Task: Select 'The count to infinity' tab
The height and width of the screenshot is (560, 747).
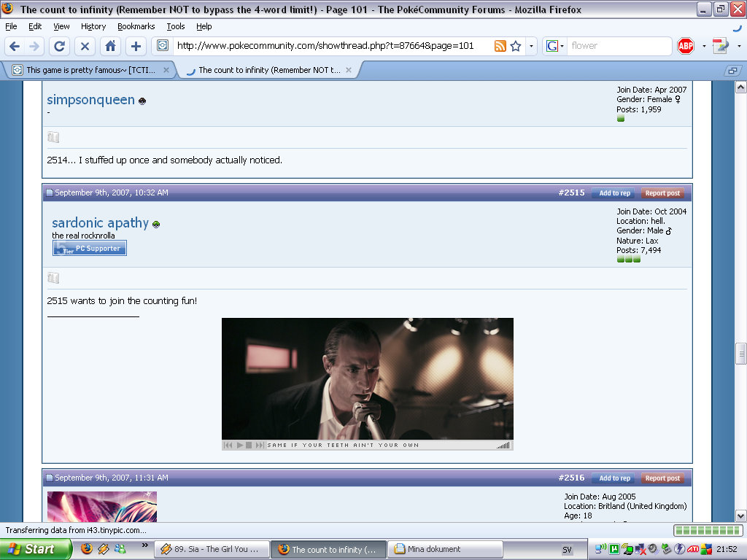Action: 269,70
